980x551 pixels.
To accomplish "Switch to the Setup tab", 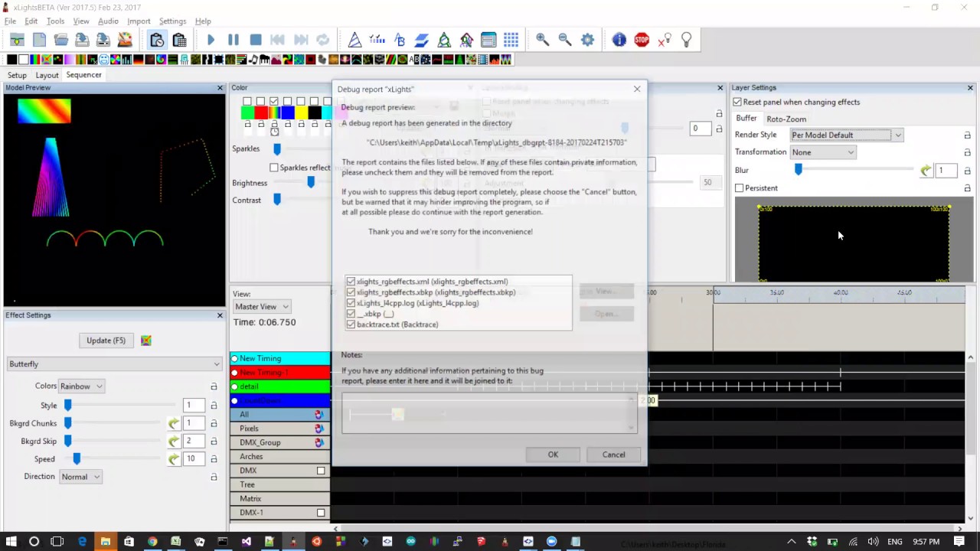I will [x=17, y=75].
